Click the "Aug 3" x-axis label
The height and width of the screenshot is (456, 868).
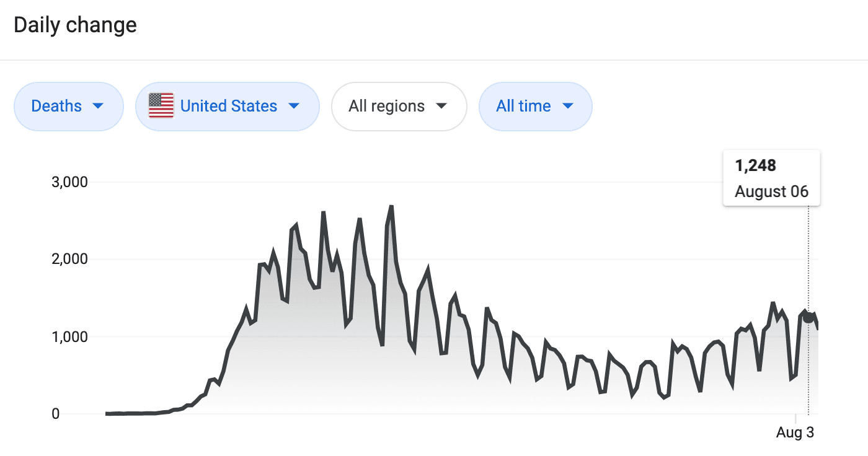795,432
